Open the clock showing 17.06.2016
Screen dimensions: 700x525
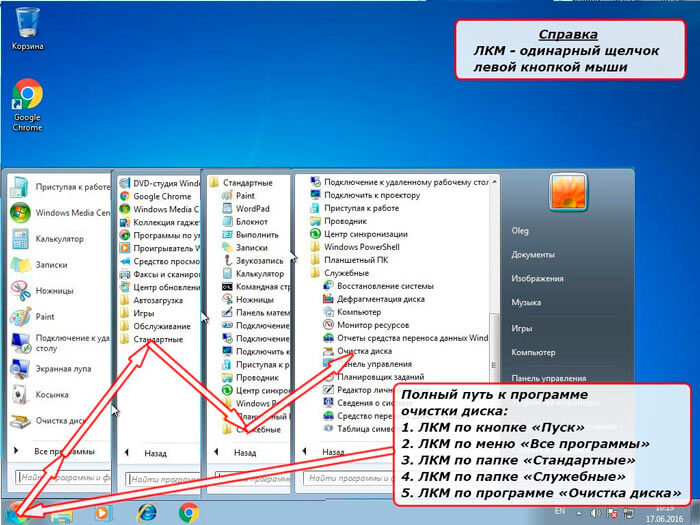[664, 513]
